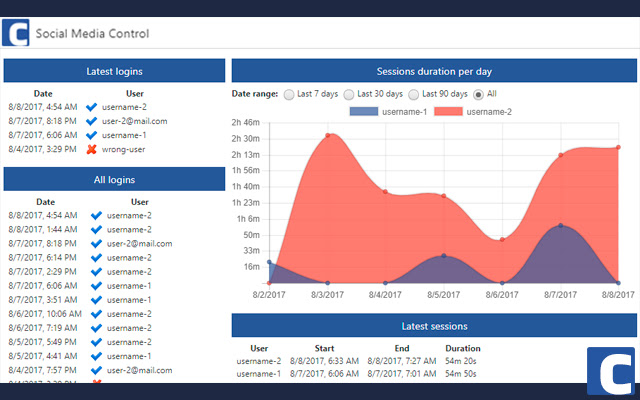The width and height of the screenshot is (640, 400).
Task: Click checkmark for 8/7/2017, 6:06 AM in All logins
Action: point(96,286)
